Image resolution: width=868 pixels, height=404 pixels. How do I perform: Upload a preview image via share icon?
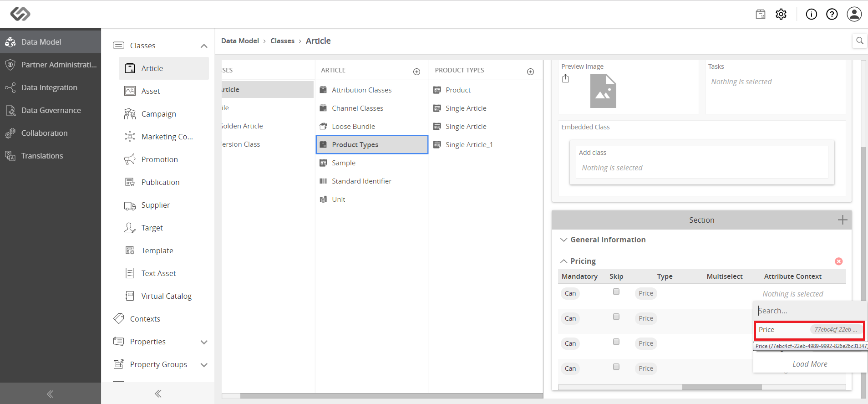coord(565,78)
